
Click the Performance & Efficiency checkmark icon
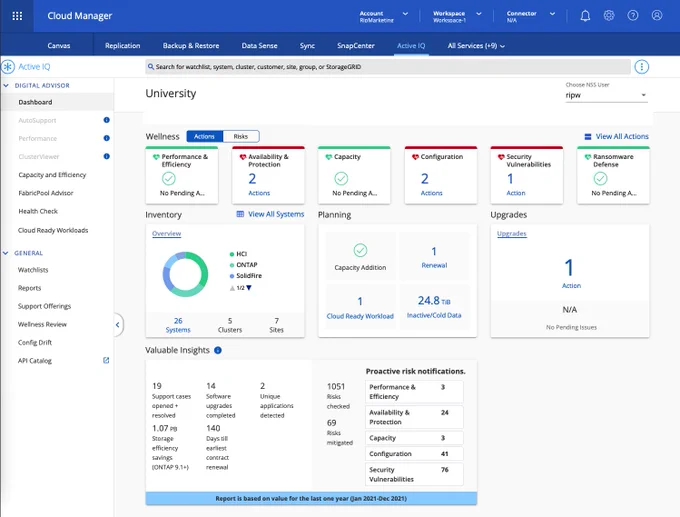click(x=169, y=179)
